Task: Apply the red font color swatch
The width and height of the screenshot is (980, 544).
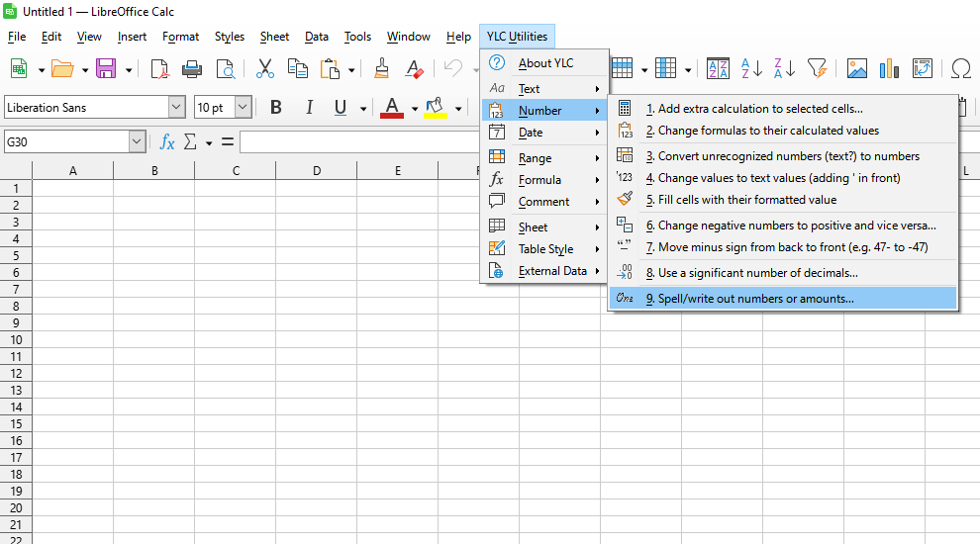Action: 392,108
